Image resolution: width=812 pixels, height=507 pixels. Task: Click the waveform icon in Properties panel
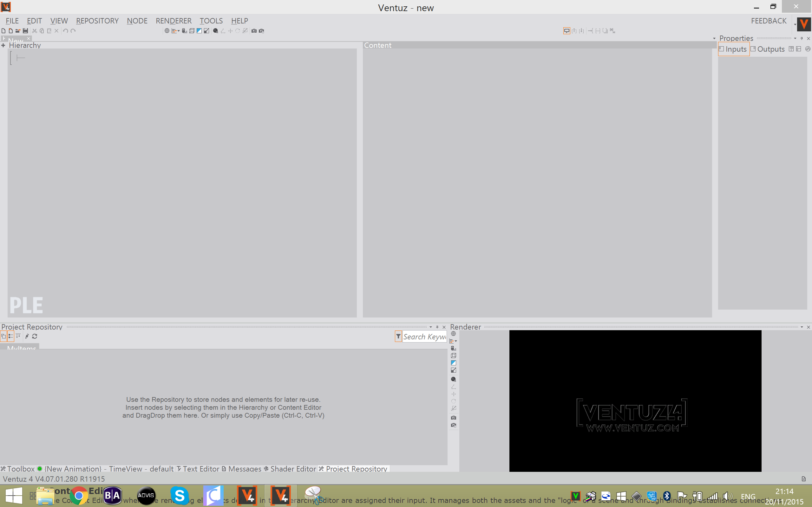(x=808, y=49)
